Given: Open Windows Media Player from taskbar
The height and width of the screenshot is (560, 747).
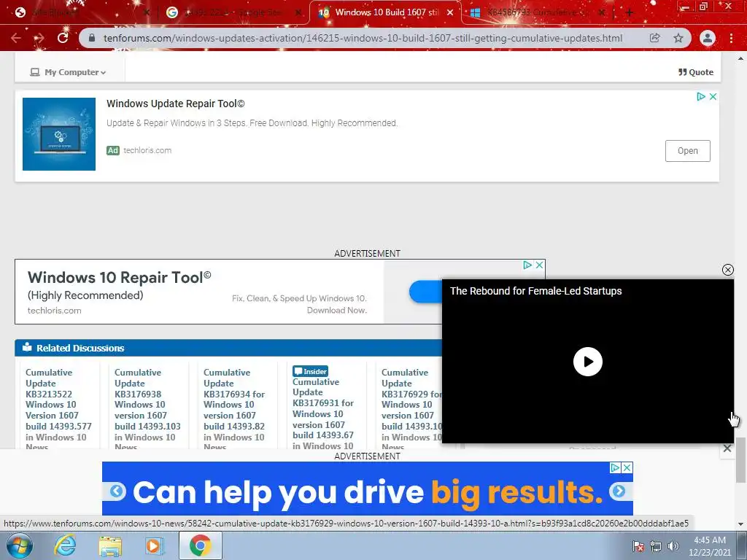Looking at the screenshot, I should click(154, 545).
